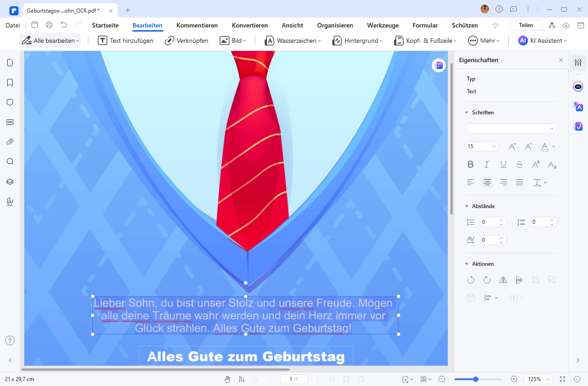Collapse the Aktionen section

[467, 264]
